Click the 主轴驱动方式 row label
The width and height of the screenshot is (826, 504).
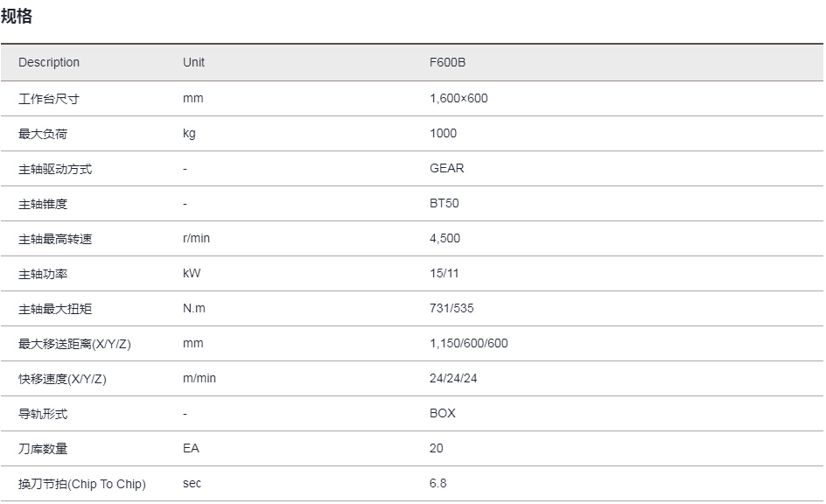(55, 169)
